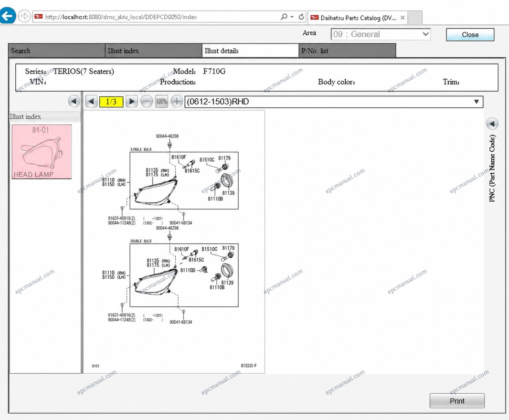Image resolution: width=509 pixels, height=420 pixels.
Task: Click the 1/3 page indicator field
Action: [x=111, y=102]
